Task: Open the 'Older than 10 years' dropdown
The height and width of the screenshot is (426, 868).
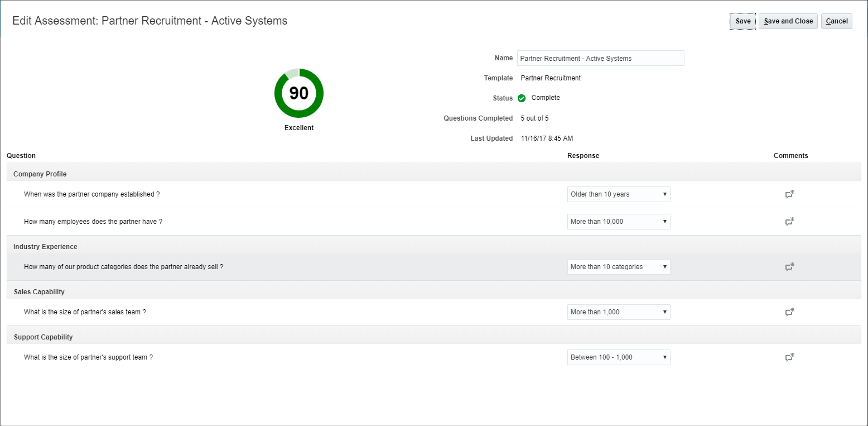Action: 619,194
